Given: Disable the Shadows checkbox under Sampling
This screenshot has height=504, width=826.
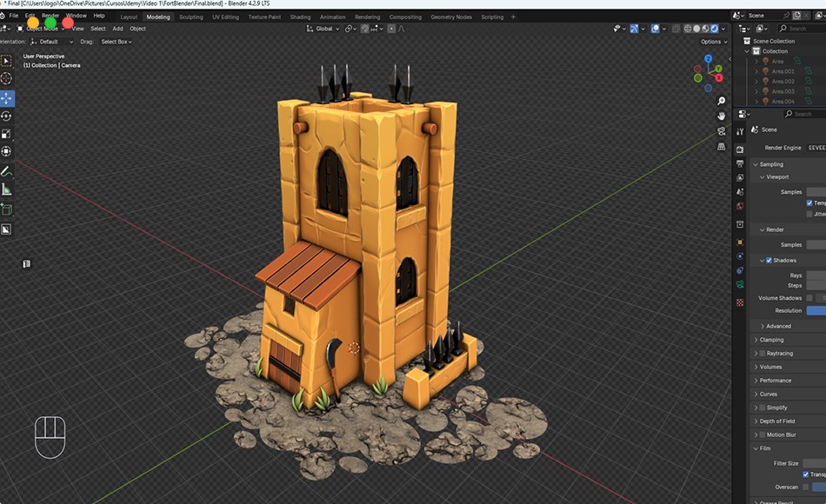Looking at the screenshot, I should tap(769, 261).
